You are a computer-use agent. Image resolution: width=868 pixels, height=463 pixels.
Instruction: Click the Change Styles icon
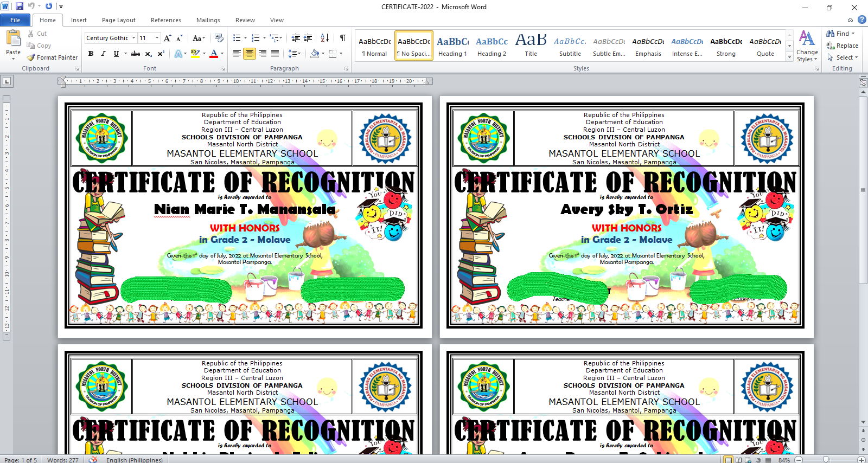[807, 46]
